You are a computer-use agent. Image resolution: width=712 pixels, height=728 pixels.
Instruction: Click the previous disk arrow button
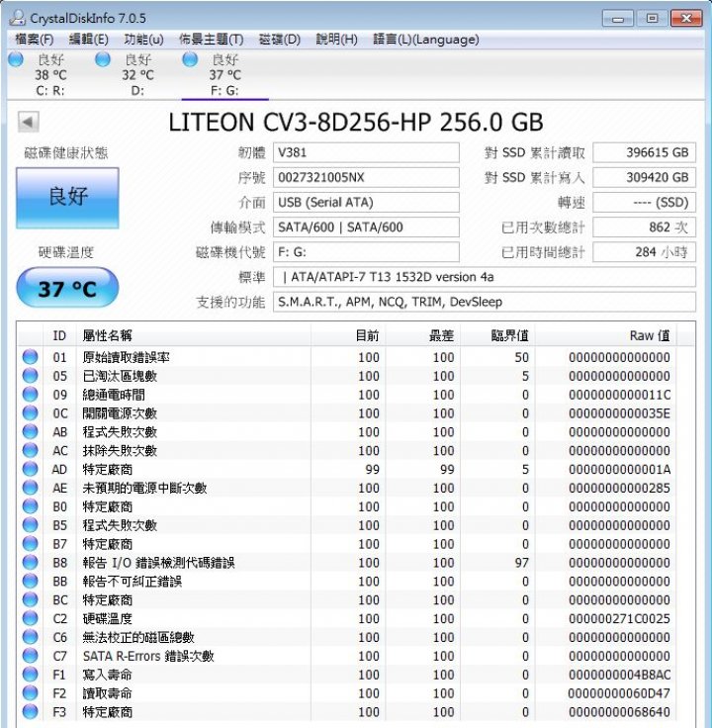(29, 122)
